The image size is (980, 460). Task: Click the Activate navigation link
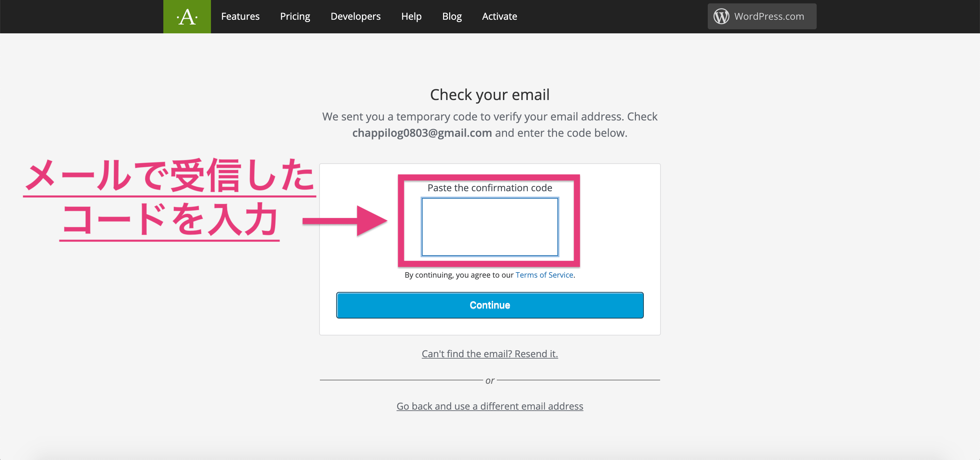(500, 16)
